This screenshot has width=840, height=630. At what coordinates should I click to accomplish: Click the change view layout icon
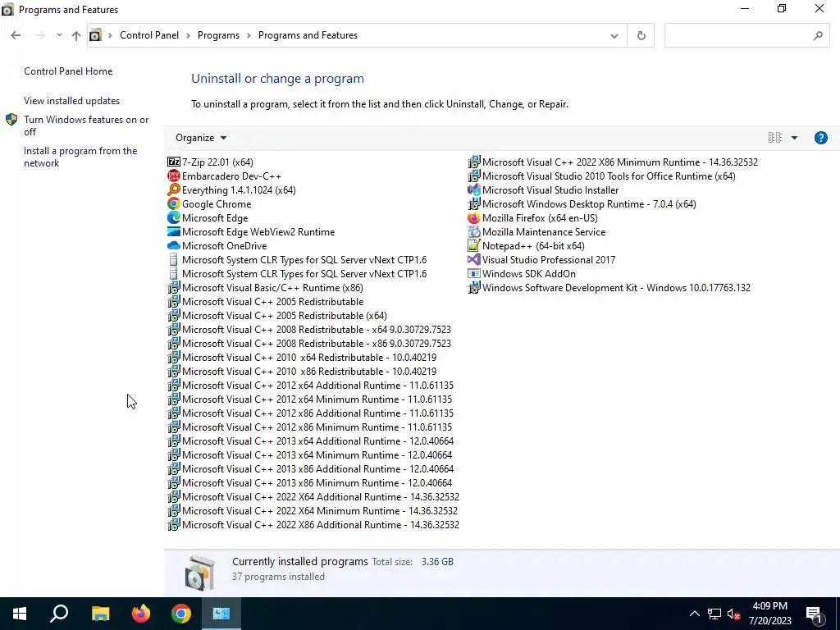tap(774, 138)
